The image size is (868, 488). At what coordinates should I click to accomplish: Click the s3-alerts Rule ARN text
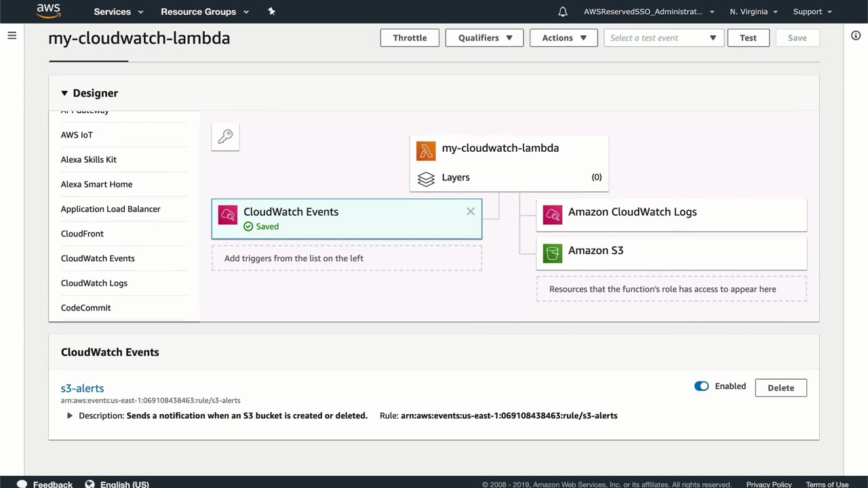tap(509, 415)
